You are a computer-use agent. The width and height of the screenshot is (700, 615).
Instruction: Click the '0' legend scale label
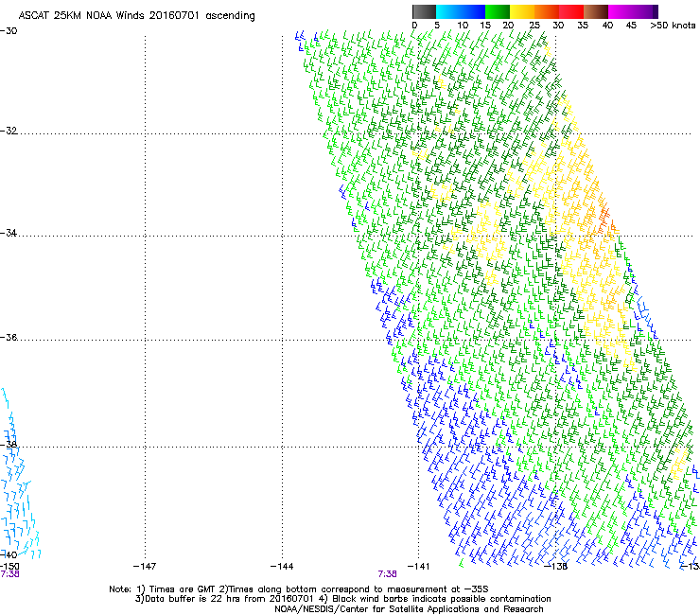(414, 25)
